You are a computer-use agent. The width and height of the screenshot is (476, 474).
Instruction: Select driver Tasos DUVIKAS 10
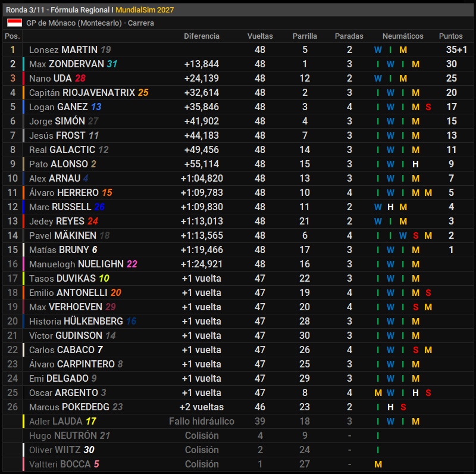69,278
